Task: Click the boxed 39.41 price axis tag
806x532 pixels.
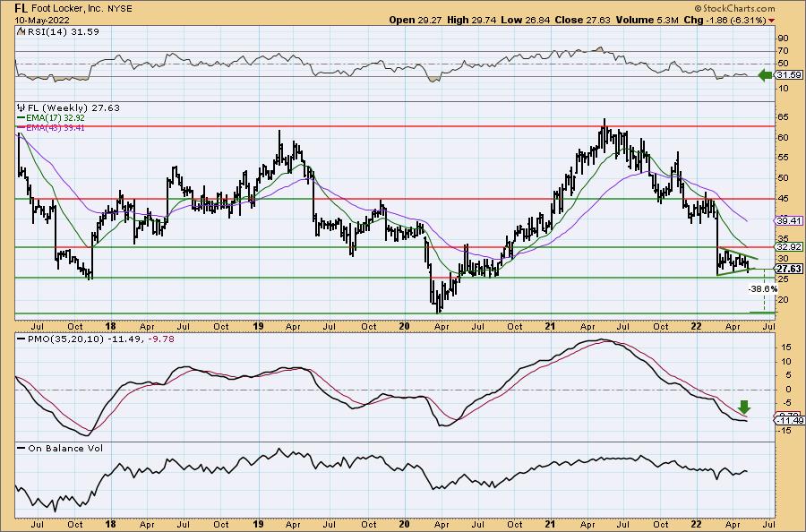Action: point(788,220)
